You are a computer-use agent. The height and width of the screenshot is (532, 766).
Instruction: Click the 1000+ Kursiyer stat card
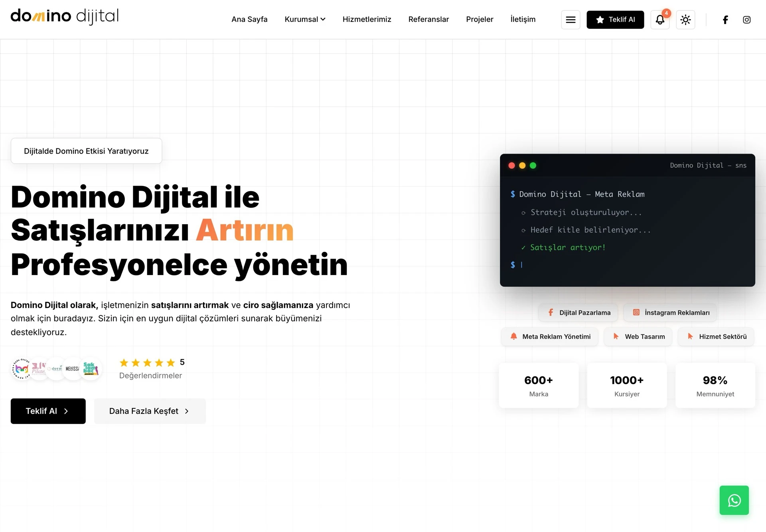tap(627, 386)
